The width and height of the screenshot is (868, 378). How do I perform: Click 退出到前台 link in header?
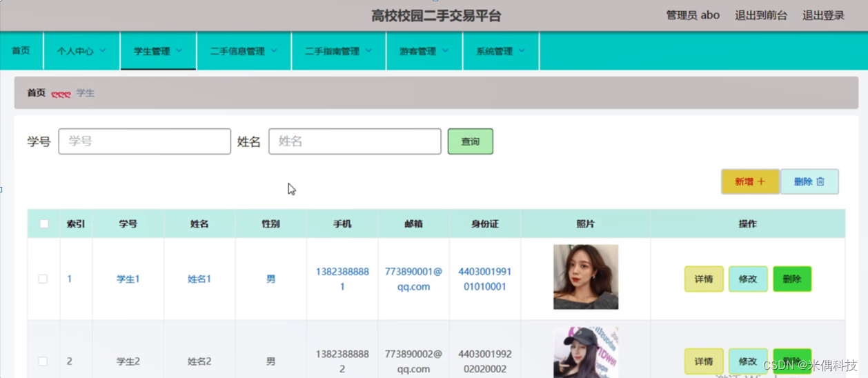coord(761,15)
